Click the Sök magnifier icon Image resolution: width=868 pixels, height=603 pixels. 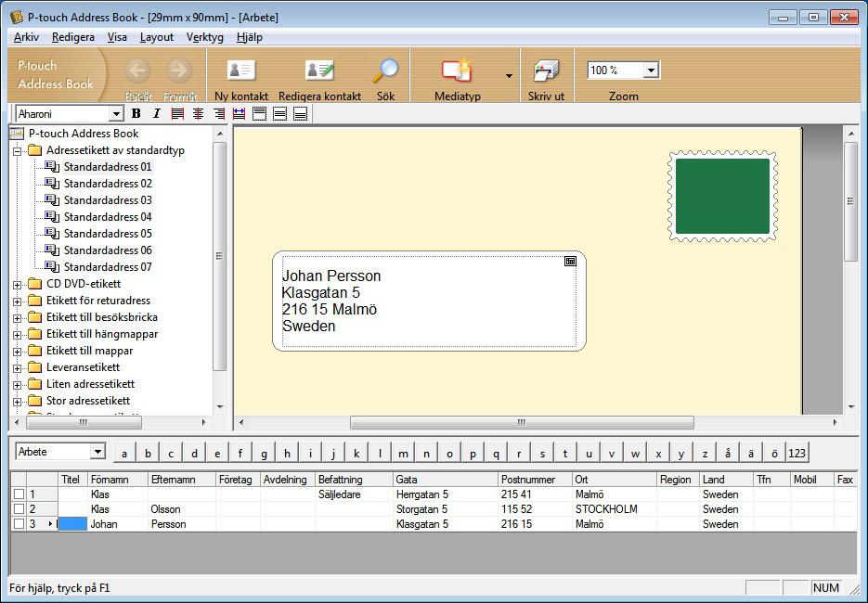pos(385,71)
